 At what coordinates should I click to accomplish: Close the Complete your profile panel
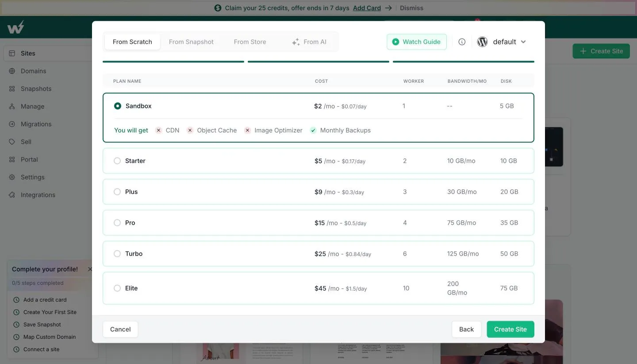90,269
